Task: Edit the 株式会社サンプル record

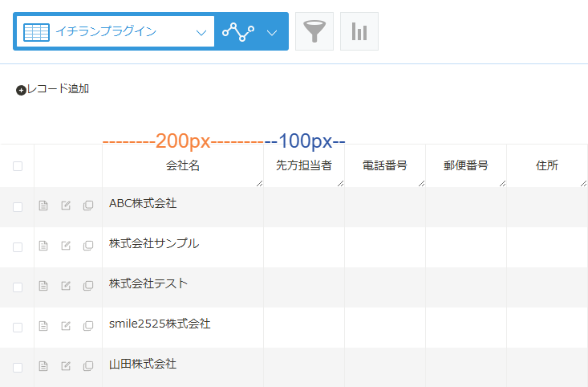Action: click(x=66, y=246)
